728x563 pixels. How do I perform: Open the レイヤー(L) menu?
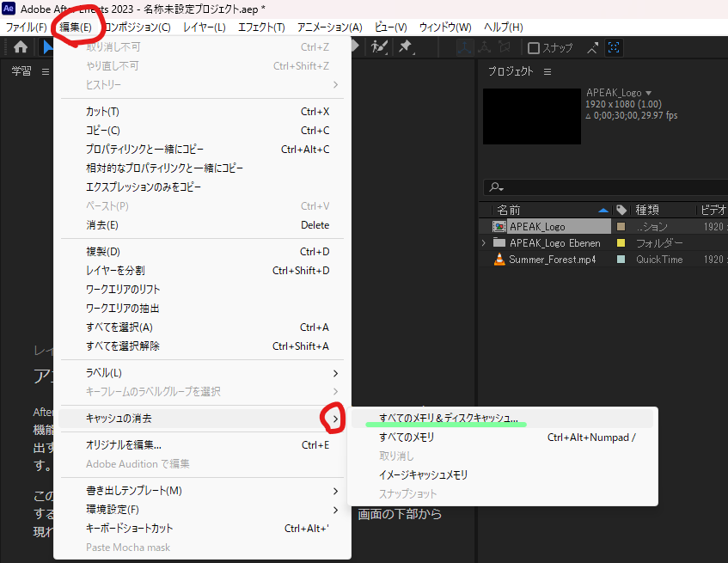(205, 28)
